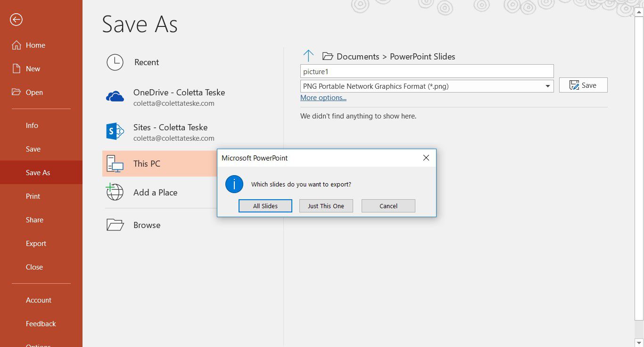Select Sites - Coletta Teske label
Screen dimensions: 644x347
pyautogui.click(x=170, y=127)
